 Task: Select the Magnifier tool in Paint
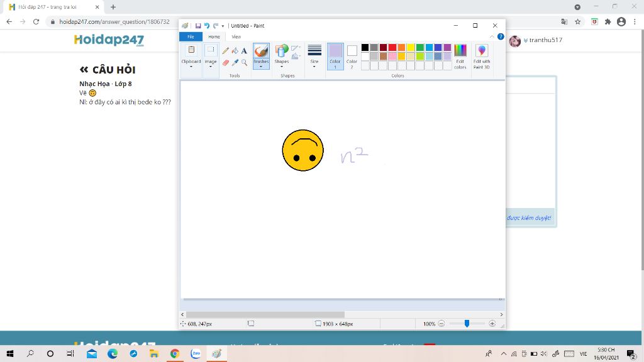pos(244,63)
